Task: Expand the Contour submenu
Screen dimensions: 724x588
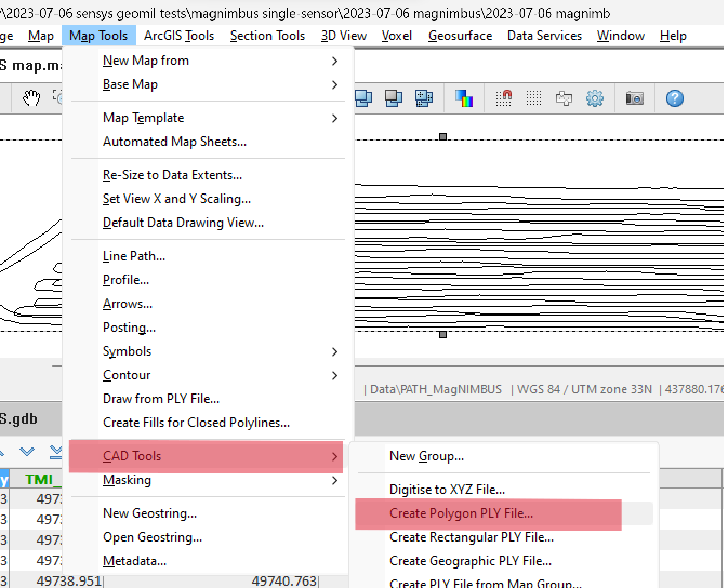Action: 335,375
